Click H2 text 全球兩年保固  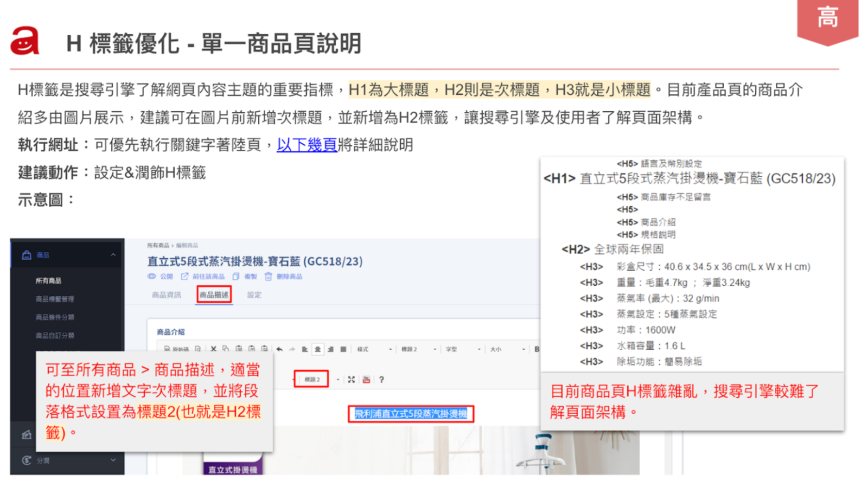629,249
